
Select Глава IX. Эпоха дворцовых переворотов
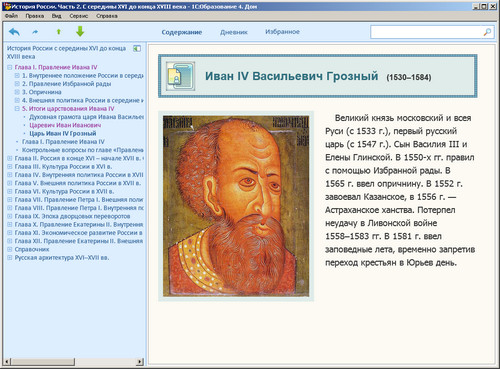point(72,216)
